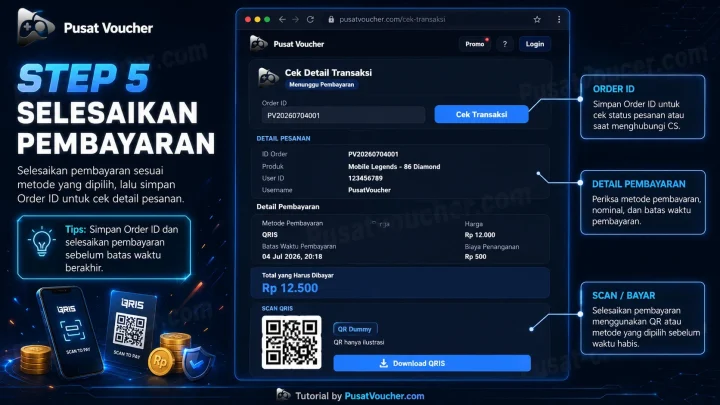
Task: Click the Pusat Voucher logo in the site header
Action: pyautogui.click(x=287, y=44)
